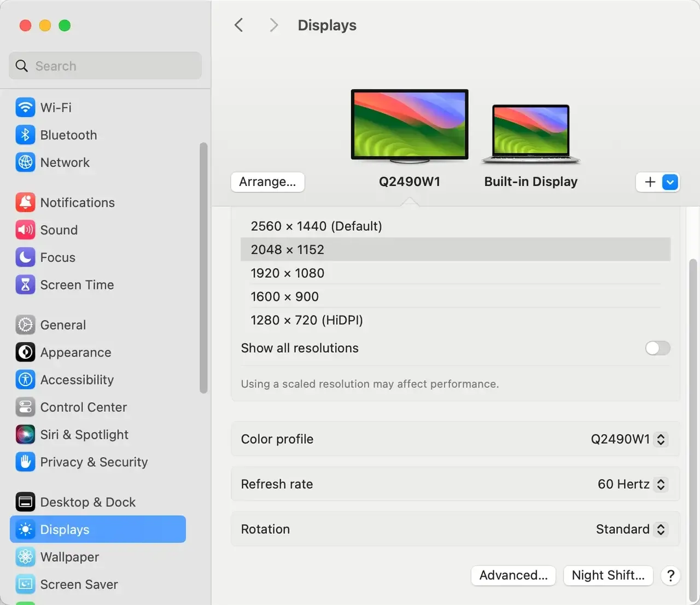
Task: Click the Focus moon icon
Action: pyautogui.click(x=25, y=257)
